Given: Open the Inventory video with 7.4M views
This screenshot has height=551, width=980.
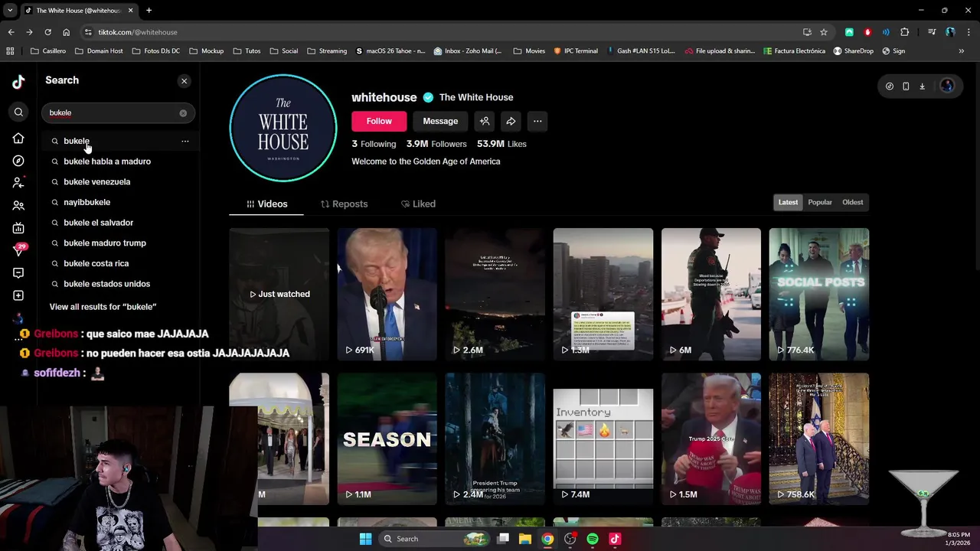Looking at the screenshot, I should pyautogui.click(x=603, y=439).
